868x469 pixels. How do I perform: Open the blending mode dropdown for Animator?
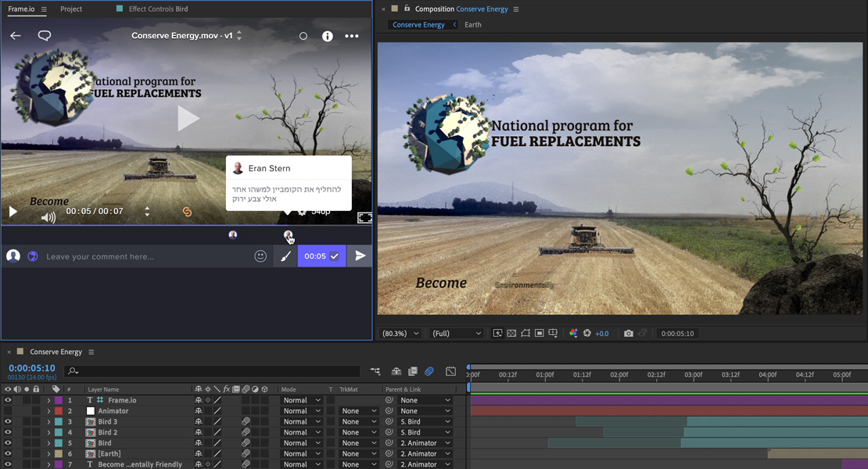click(x=302, y=410)
